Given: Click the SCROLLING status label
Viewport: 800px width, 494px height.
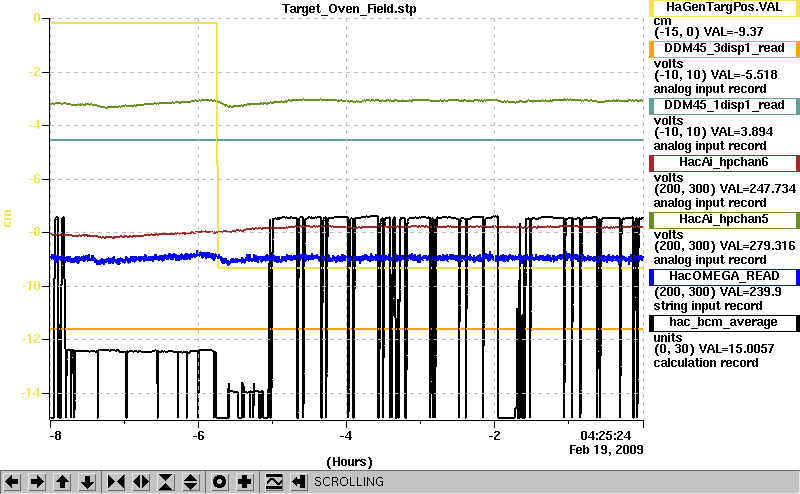Looking at the screenshot, I should point(348,482).
